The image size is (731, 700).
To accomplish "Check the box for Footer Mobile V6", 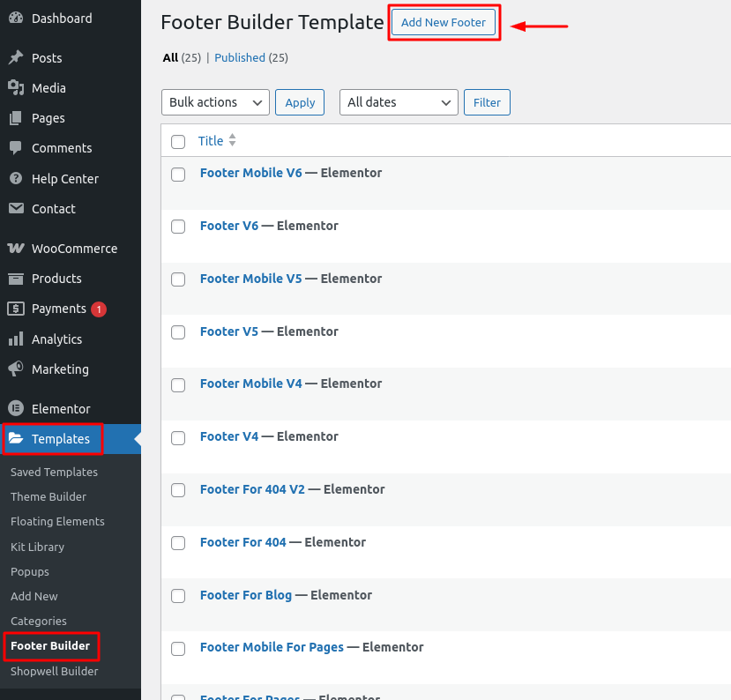I will pos(178,175).
